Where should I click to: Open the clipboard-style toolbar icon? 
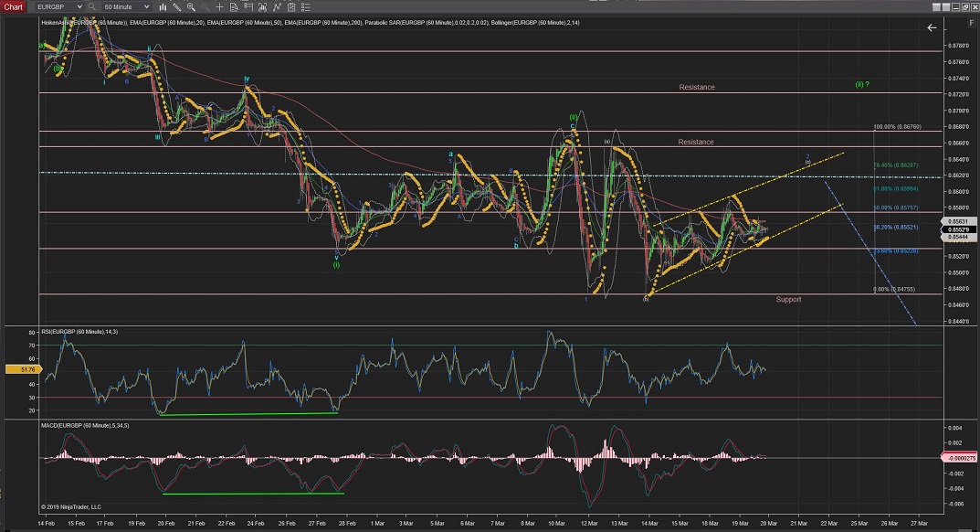[291, 7]
